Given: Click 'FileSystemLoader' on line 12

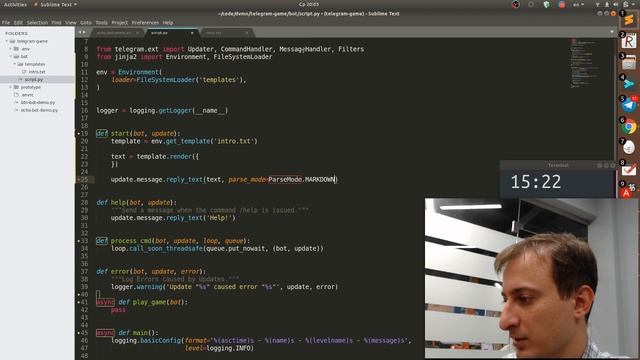Looking at the screenshot, I should tap(166, 80).
